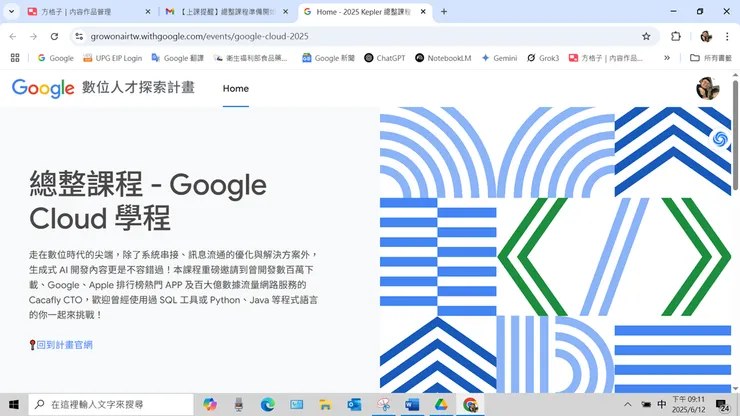Expand hidden bookmarks chevron
Viewport: 740px width, 416px height.
667,58
